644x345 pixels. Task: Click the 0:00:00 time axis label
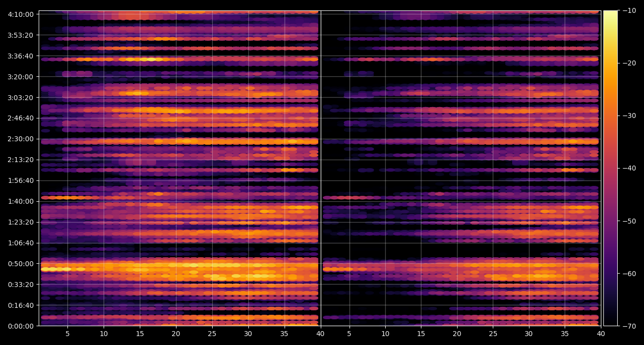click(21, 326)
